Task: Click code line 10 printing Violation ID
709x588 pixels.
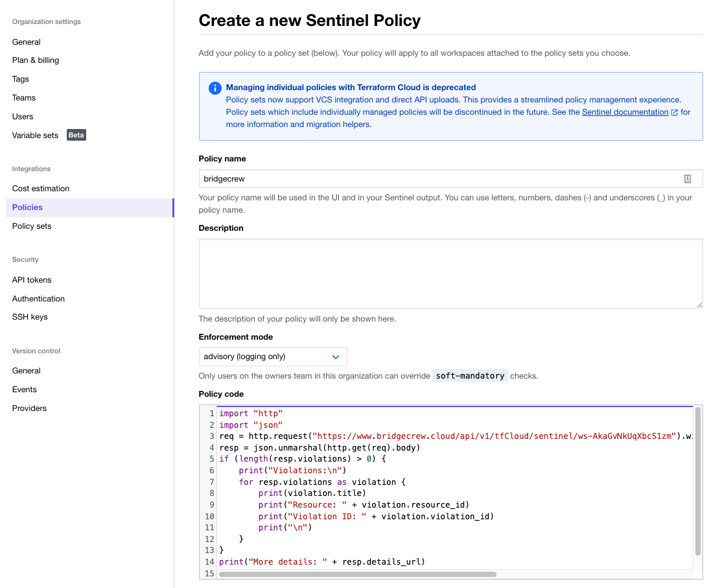Action: coord(376,517)
